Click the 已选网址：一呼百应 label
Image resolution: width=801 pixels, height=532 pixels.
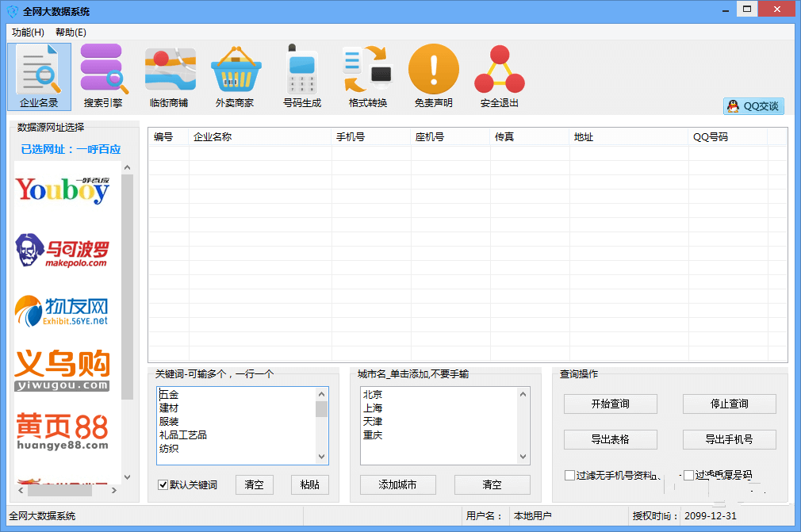coord(71,149)
